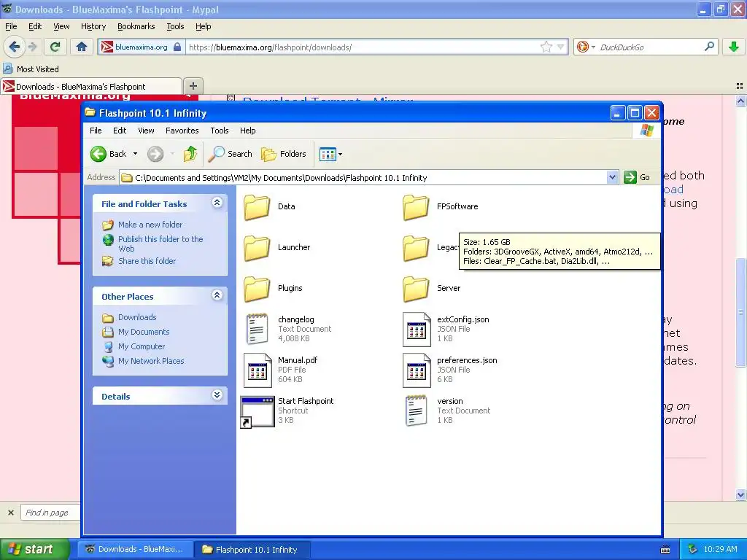Click the Find in page field
Image resolution: width=747 pixels, height=560 pixels.
(x=50, y=513)
